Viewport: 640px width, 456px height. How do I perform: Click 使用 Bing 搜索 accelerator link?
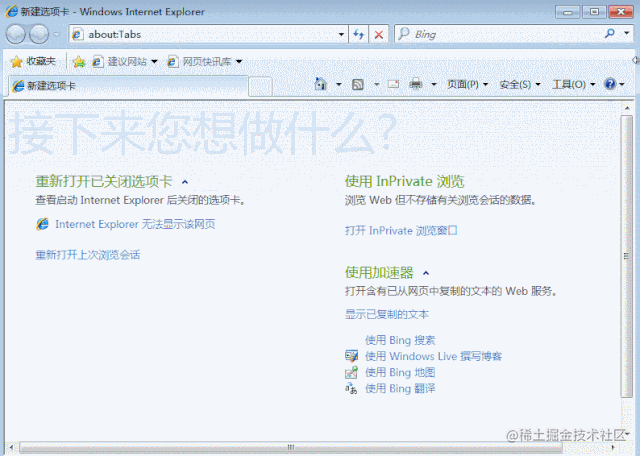click(400, 340)
